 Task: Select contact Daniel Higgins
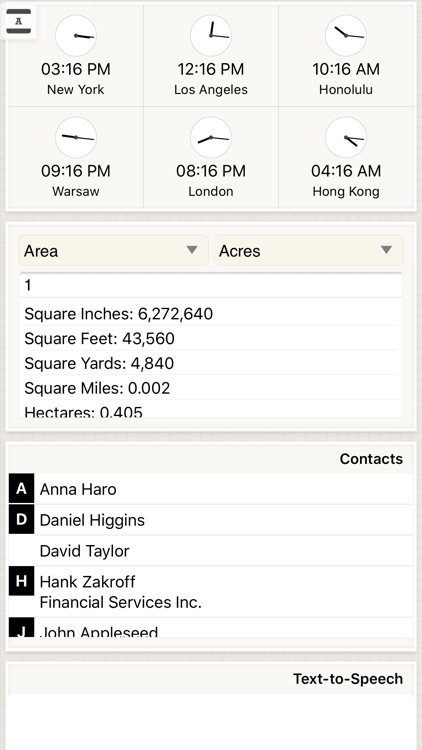223,519
